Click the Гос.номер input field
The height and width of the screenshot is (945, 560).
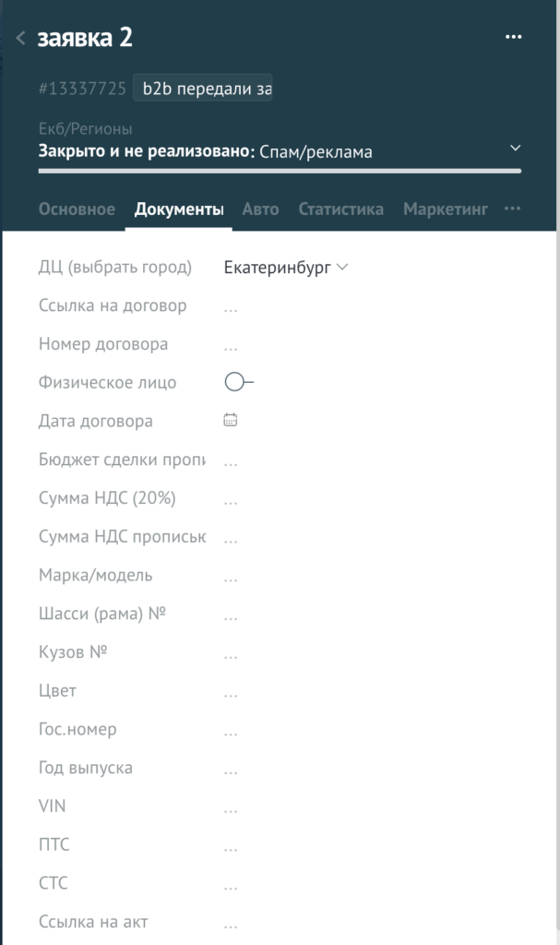pos(231,730)
